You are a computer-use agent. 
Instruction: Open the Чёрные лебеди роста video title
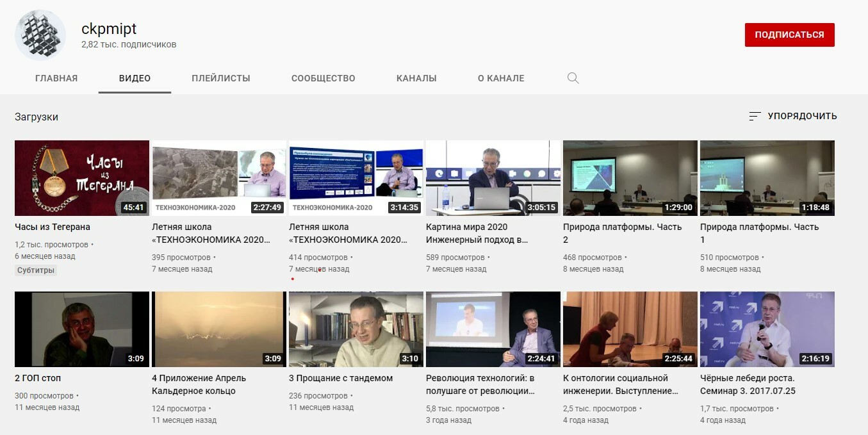tap(747, 384)
